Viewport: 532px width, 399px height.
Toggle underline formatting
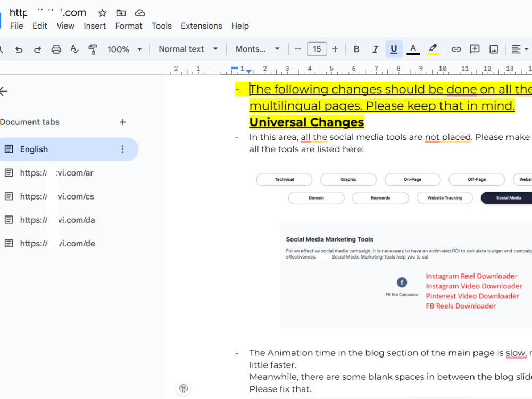click(394, 49)
